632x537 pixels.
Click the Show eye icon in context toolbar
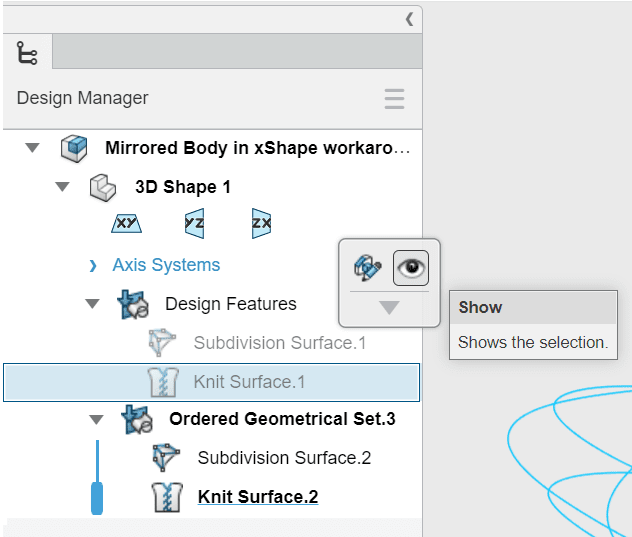[411, 268]
